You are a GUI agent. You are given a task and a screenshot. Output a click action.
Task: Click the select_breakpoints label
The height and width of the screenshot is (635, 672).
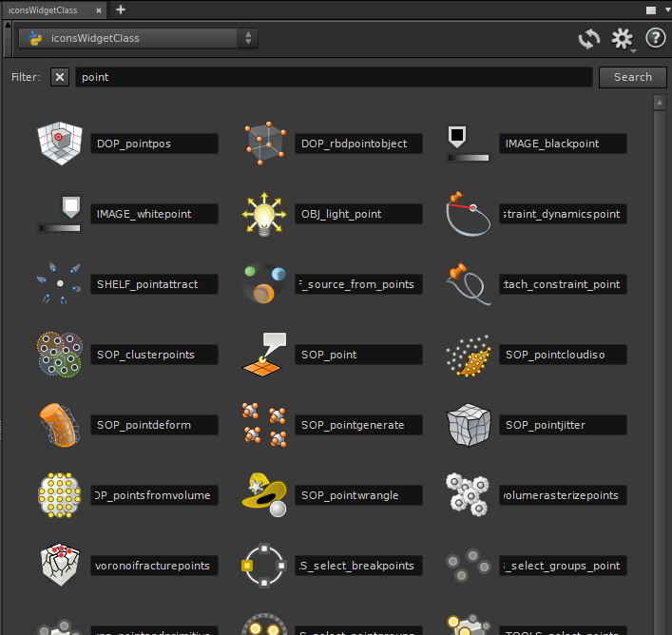(358, 566)
